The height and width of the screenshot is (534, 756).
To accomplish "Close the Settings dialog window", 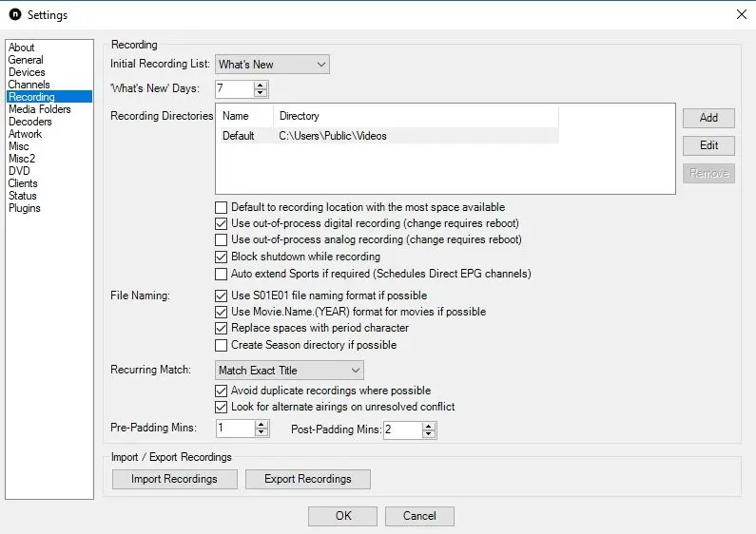I will [x=742, y=14].
